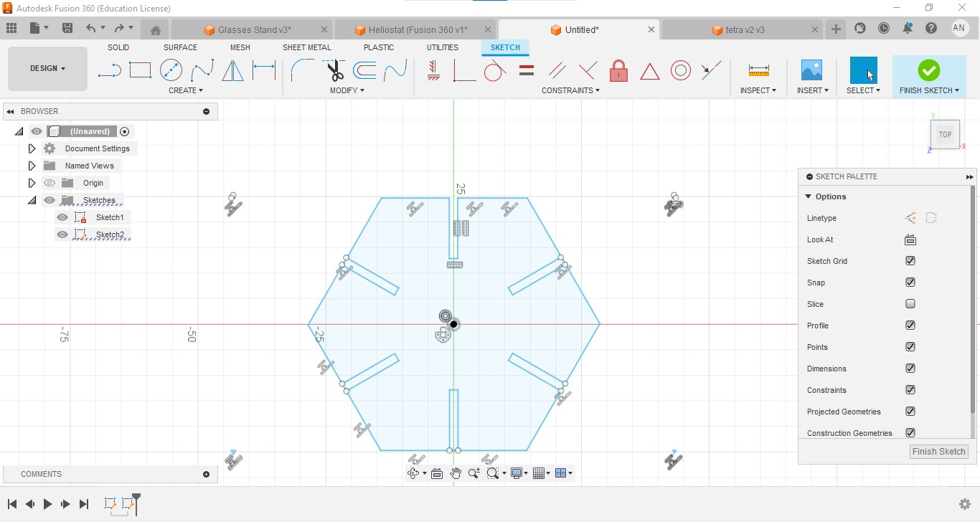Select the Center Diameter Circle tool
980x522 pixels.
point(171,70)
